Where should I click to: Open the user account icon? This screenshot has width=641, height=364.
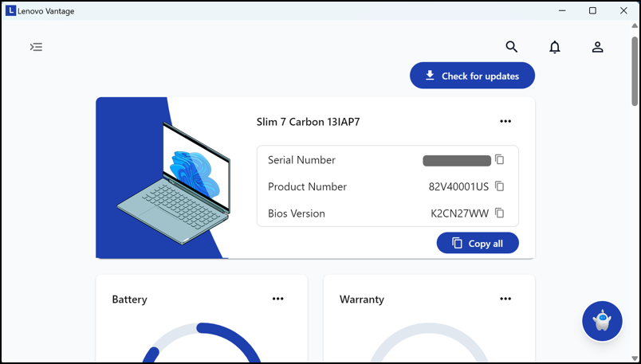(x=598, y=47)
